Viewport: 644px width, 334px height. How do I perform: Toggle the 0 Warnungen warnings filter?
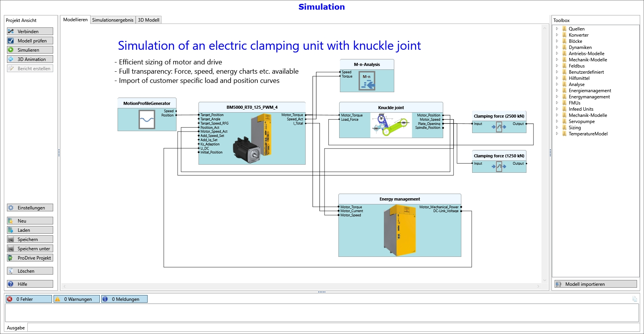(x=76, y=299)
